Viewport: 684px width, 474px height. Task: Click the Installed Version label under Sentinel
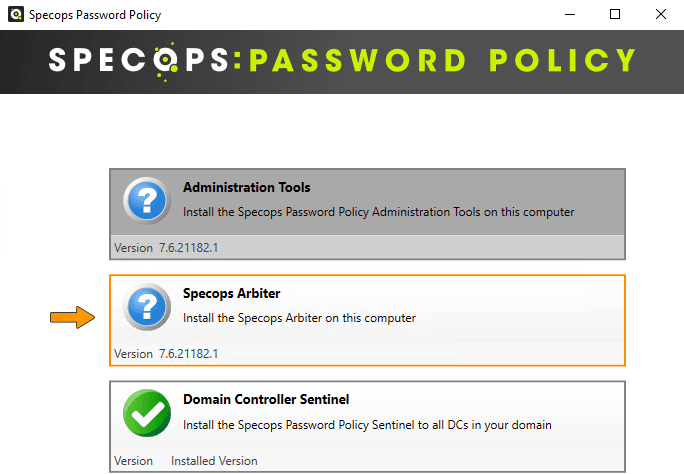pos(214,461)
